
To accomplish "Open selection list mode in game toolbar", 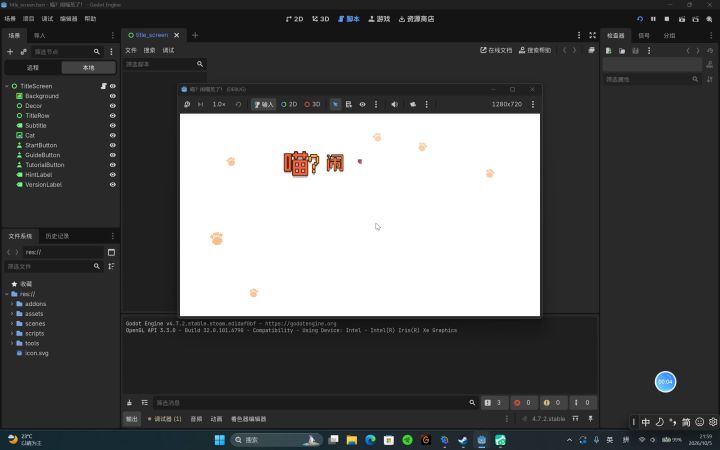I will pos(349,104).
